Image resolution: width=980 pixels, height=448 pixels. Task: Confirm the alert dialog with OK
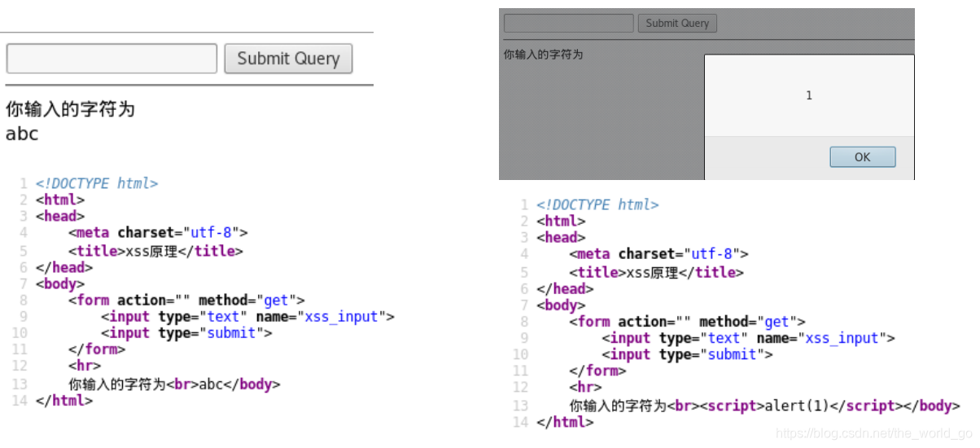coord(863,157)
